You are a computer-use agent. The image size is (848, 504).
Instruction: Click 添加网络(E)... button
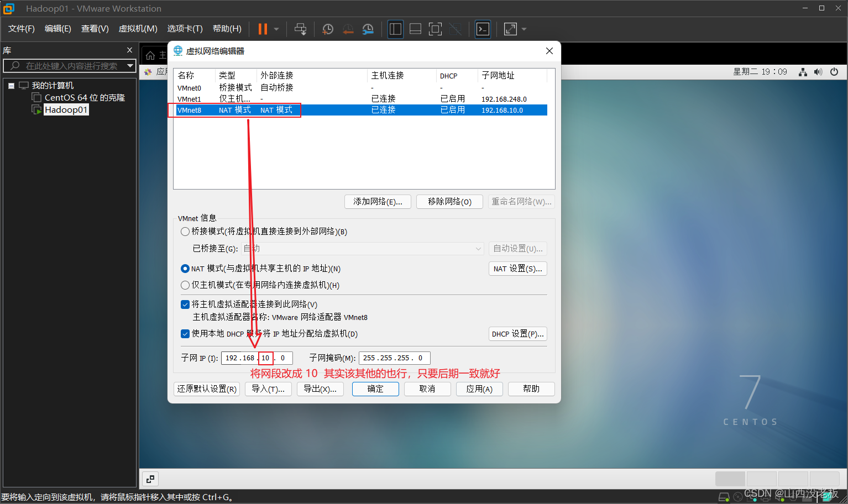point(378,202)
